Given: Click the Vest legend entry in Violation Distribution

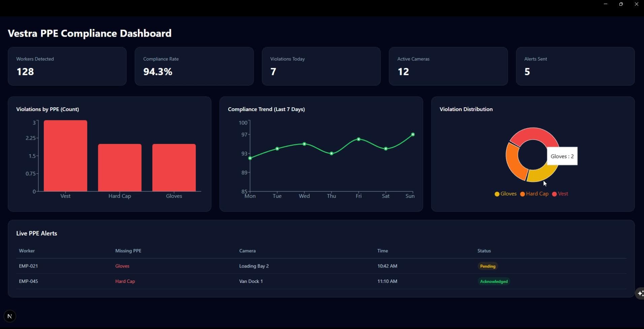Looking at the screenshot, I should tap(560, 194).
